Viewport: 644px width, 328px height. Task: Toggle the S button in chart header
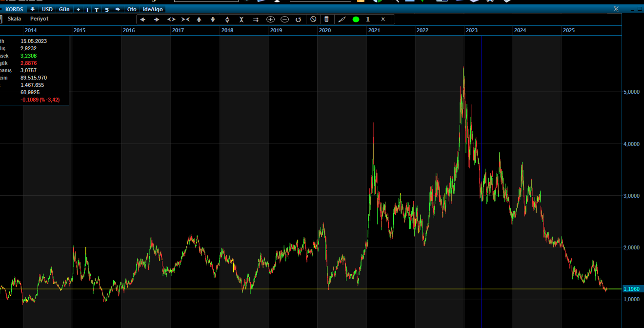point(107,9)
